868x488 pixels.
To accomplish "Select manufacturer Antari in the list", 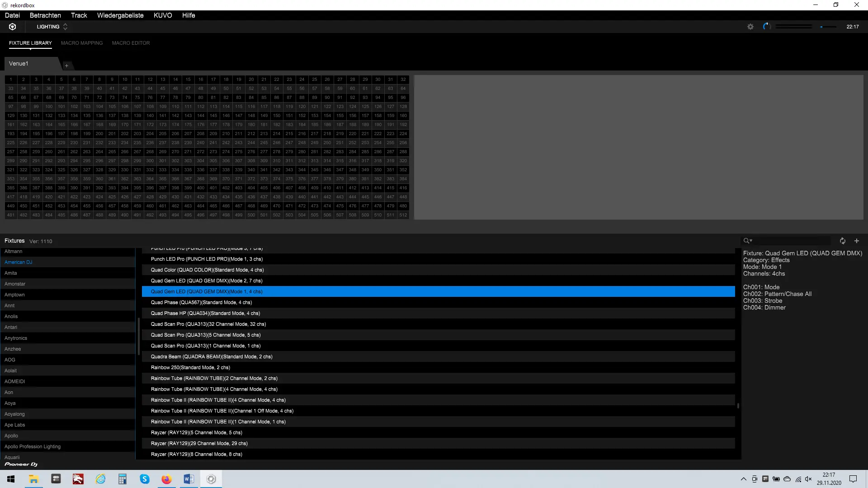I will tap(11, 327).
